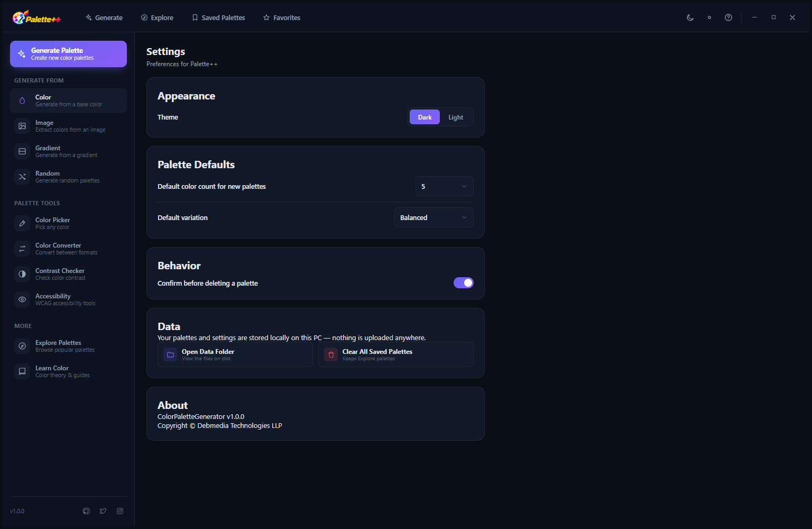Viewport: 812px width, 529px height.
Task: Select the Color droplet icon in sidebar
Action: (22, 101)
